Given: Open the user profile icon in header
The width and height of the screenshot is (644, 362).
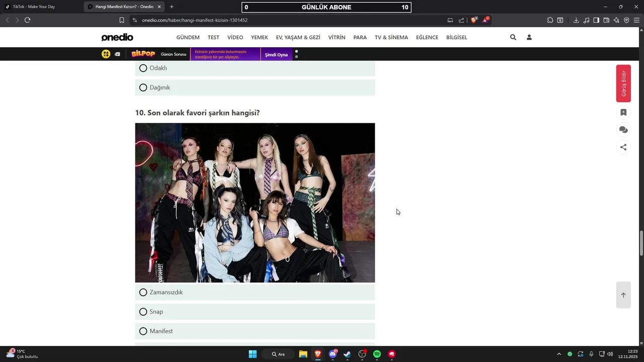Looking at the screenshot, I should click(x=529, y=37).
